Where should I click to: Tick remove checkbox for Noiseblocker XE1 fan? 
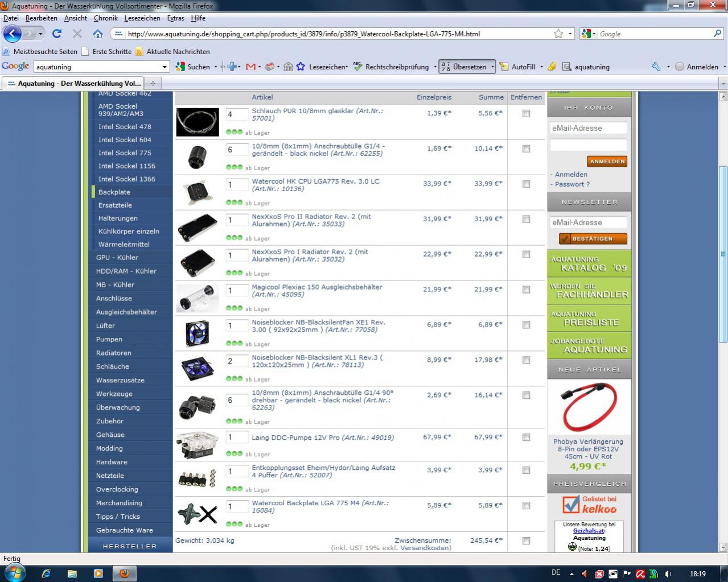[x=526, y=325]
